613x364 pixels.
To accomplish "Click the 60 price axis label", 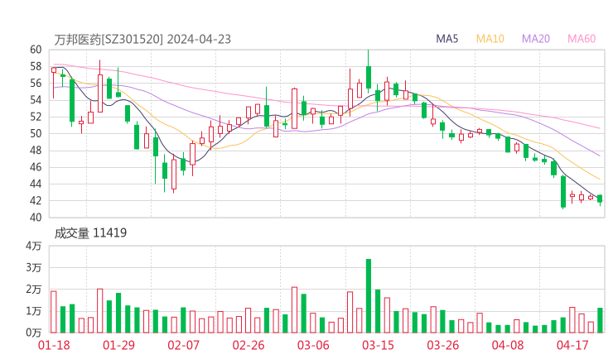I will (x=36, y=50).
